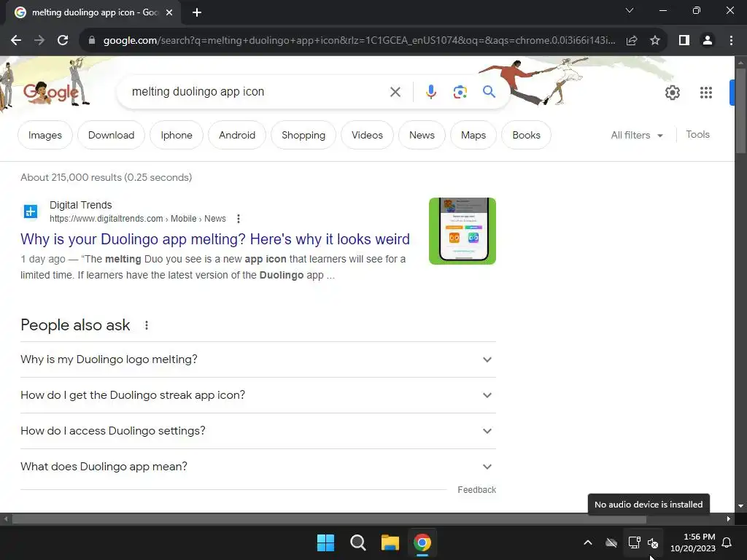Screen dimensions: 747x560
Task: Clear the search box text
Action: tap(395, 92)
